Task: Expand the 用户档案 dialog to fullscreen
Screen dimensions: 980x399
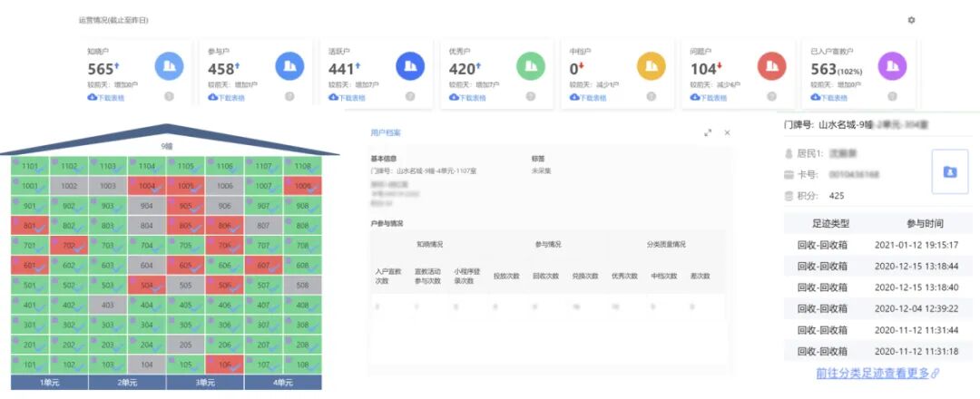Action: (x=708, y=133)
